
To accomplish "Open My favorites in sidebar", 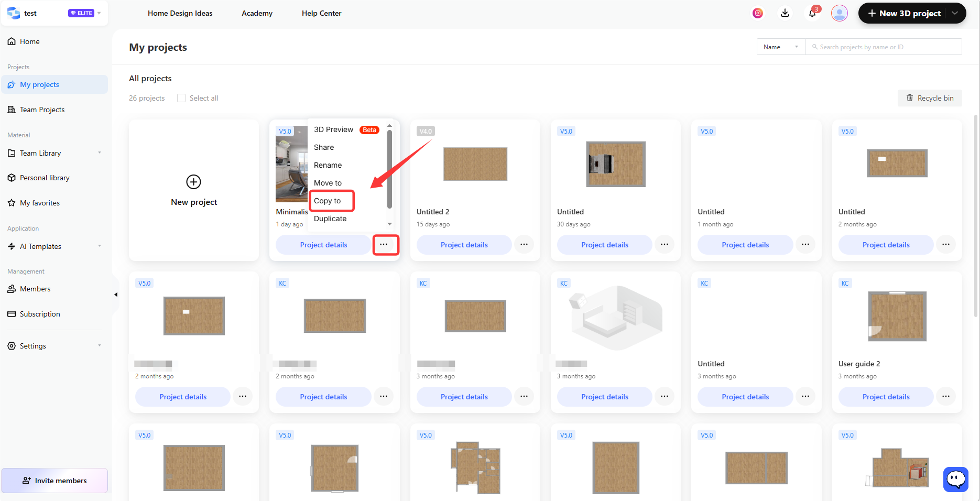I will [x=40, y=203].
